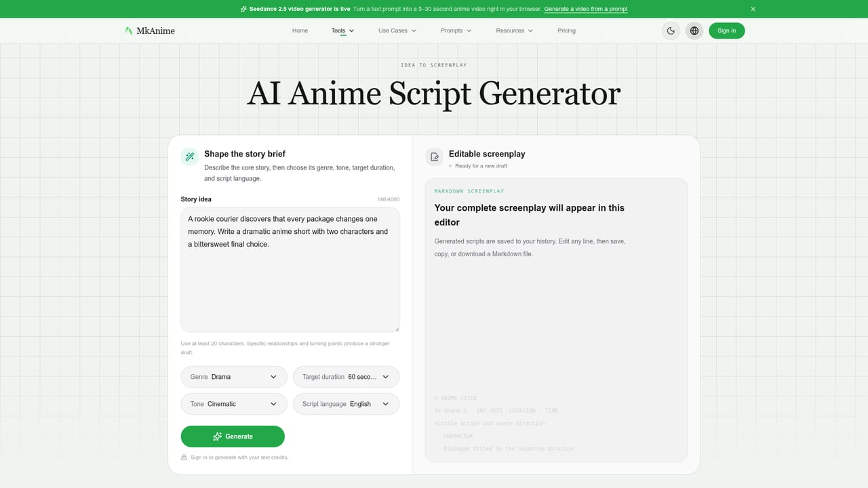Screen dimensions: 868x488
Task: Click the editable screenplay edit icon
Action: (435, 157)
